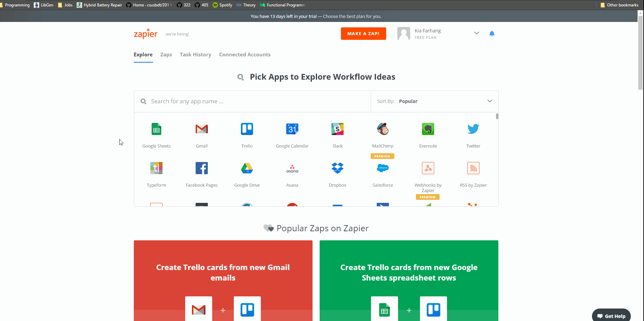Follow the we're hiring! link
The width and height of the screenshot is (644, 321).
(177, 34)
